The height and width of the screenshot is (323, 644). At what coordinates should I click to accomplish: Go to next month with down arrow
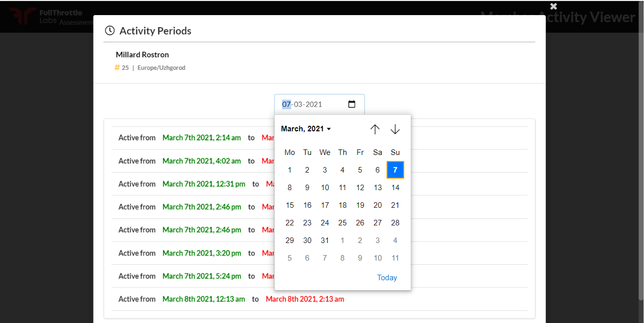(395, 129)
